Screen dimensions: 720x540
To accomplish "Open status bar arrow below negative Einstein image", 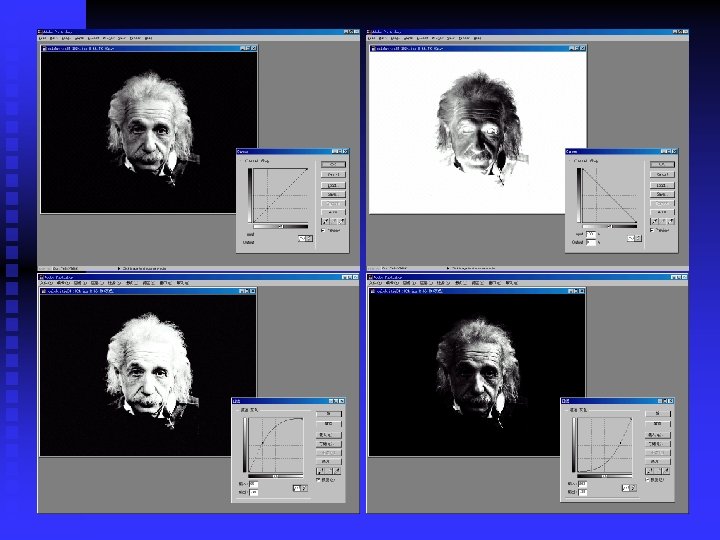I will (x=448, y=268).
